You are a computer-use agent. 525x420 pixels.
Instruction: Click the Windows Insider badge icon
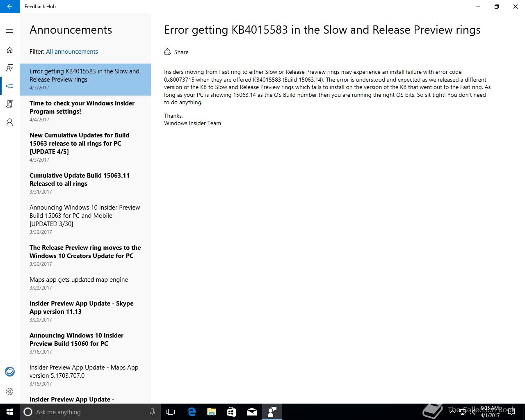[x=10, y=372]
